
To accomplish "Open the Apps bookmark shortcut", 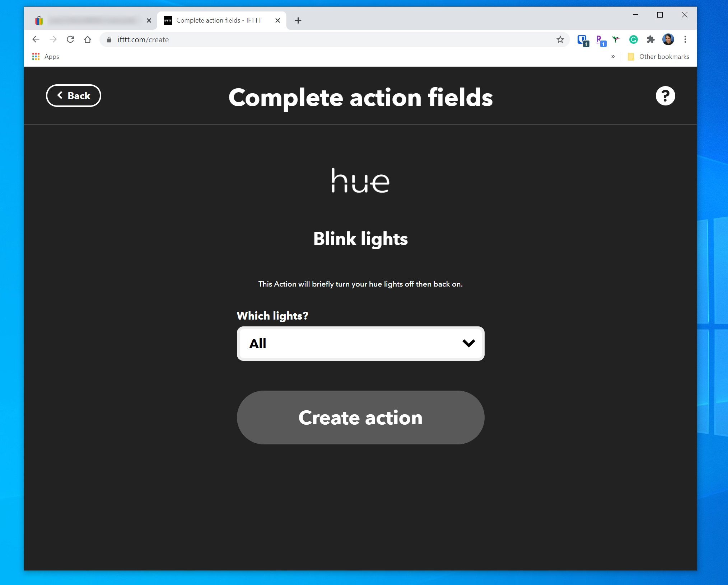I will (x=46, y=57).
